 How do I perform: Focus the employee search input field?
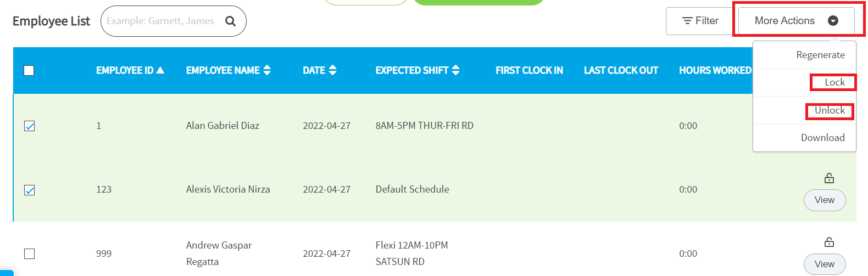(162, 21)
